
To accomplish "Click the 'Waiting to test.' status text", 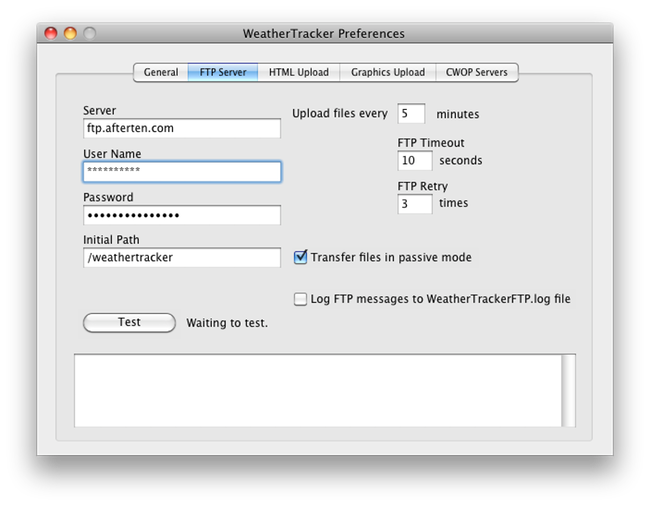I will click(227, 323).
